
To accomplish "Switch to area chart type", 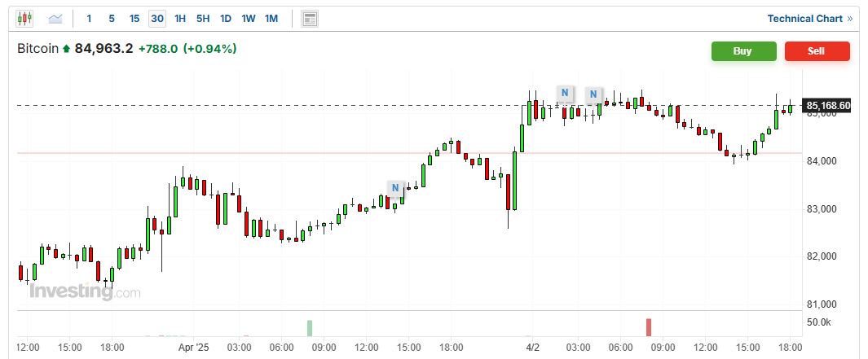I will (x=55, y=18).
